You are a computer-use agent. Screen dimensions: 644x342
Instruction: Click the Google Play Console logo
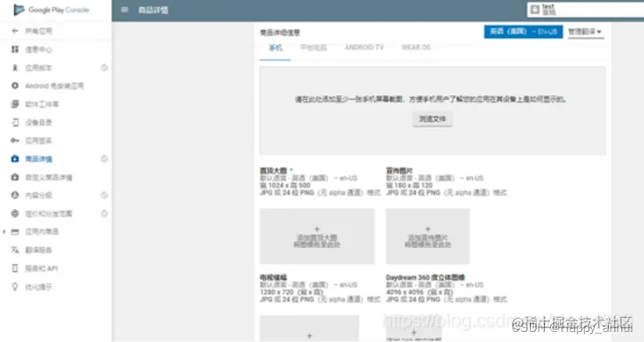pyautogui.click(x=51, y=9)
